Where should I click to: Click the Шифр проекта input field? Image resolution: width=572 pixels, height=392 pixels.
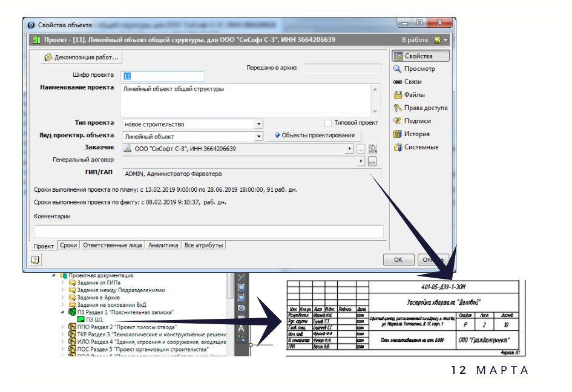click(x=163, y=76)
